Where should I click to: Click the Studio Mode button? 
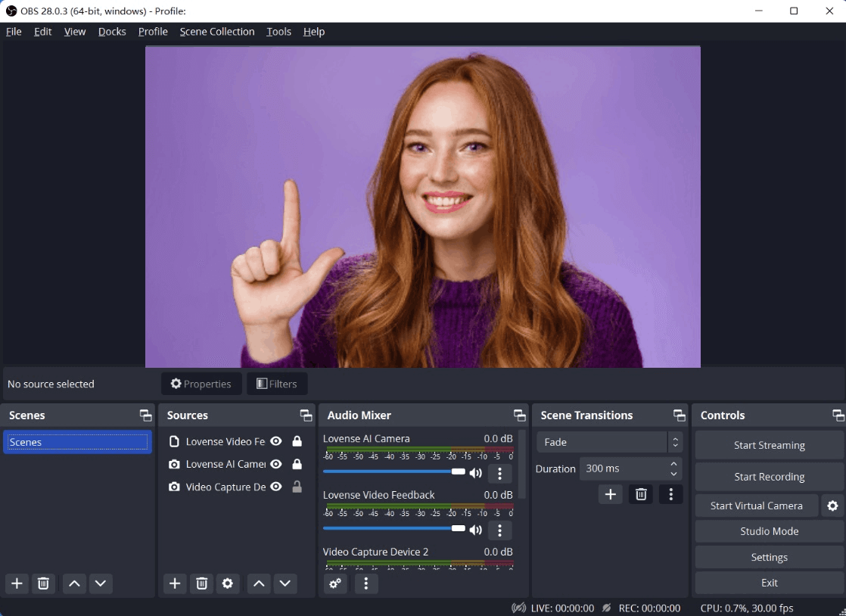coord(769,531)
